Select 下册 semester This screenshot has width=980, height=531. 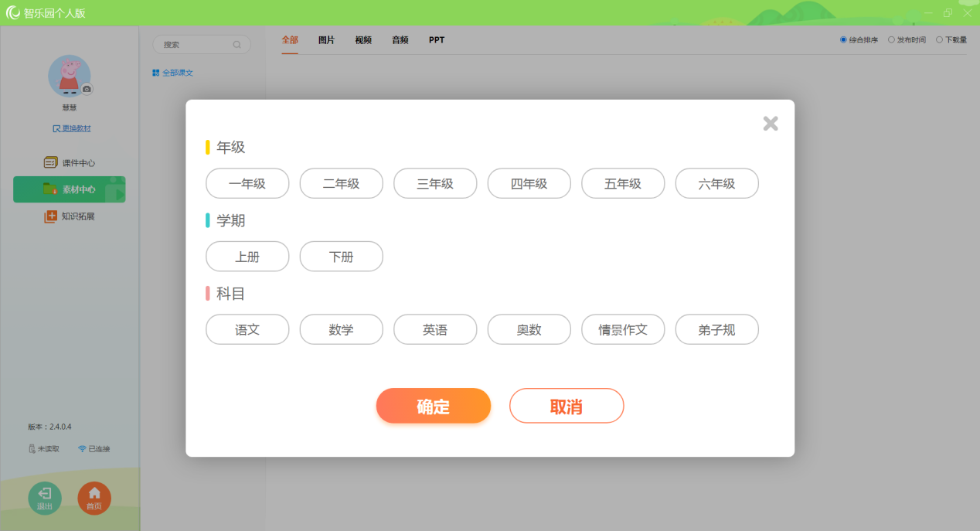[342, 257]
